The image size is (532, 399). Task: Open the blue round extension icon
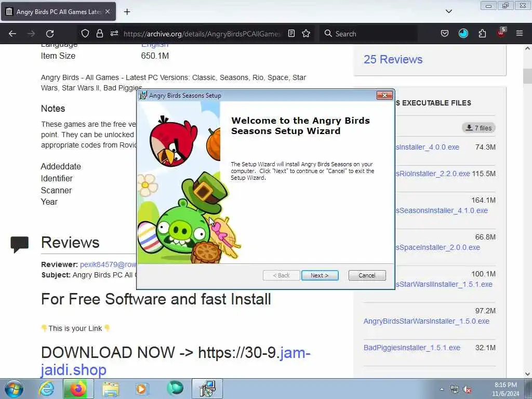pos(463,33)
